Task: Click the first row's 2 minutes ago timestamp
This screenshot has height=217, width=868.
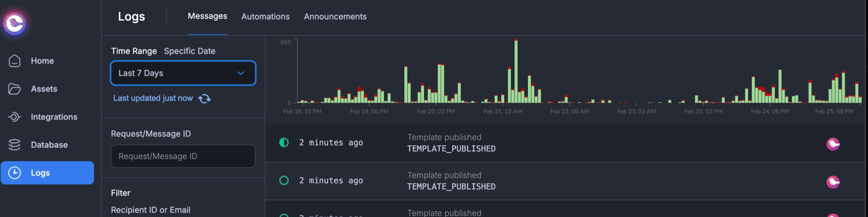Action: tap(331, 143)
